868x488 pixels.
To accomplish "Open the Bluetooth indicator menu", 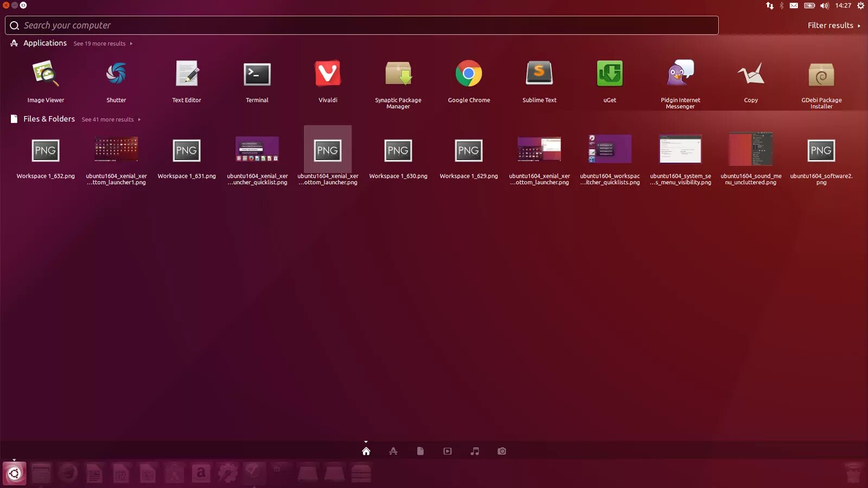I will [x=782, y=5].
